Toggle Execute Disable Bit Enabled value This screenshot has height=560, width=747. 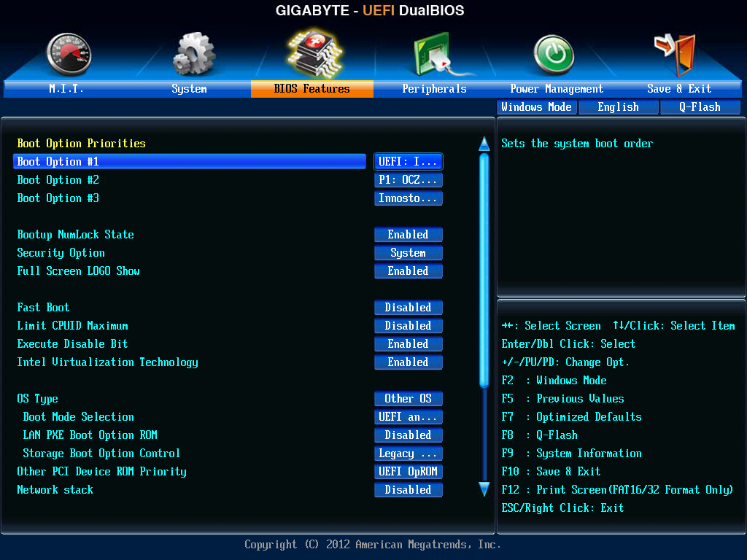pos(409,344)
